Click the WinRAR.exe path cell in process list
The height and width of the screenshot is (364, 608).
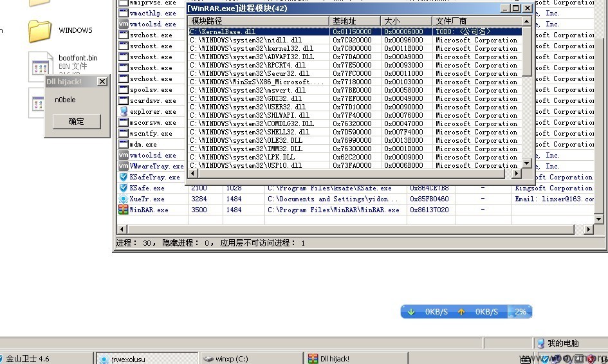coord(333,210)
